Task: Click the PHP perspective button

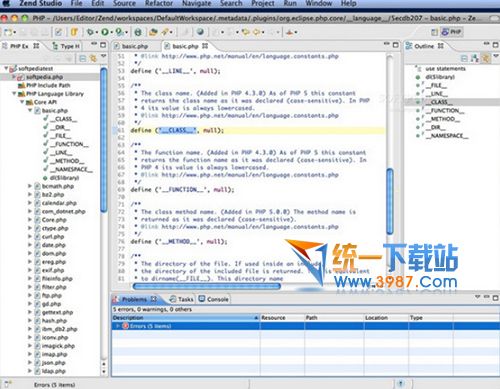Action: pyautogui.click(x=452, y=32)
